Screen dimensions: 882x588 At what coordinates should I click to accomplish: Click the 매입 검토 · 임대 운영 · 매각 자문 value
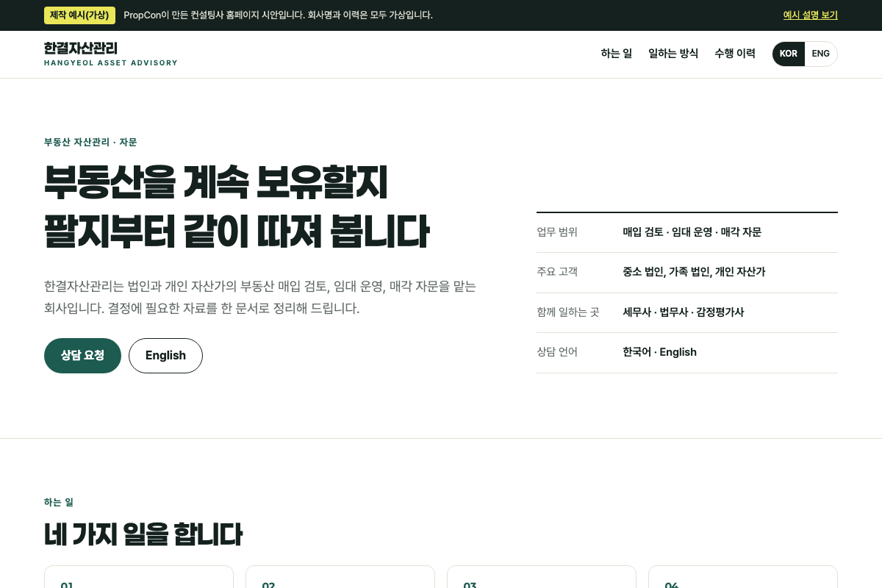click(692, 232)
